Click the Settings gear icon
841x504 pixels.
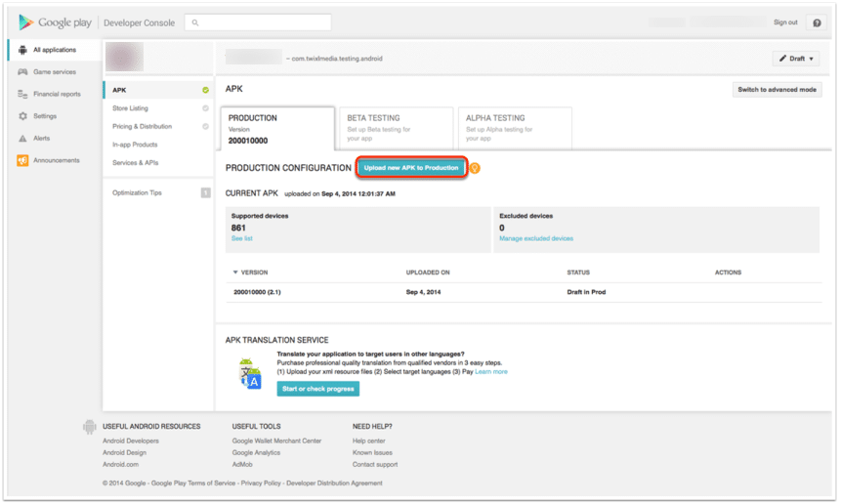pyautogui.click(x=22, y=116)
